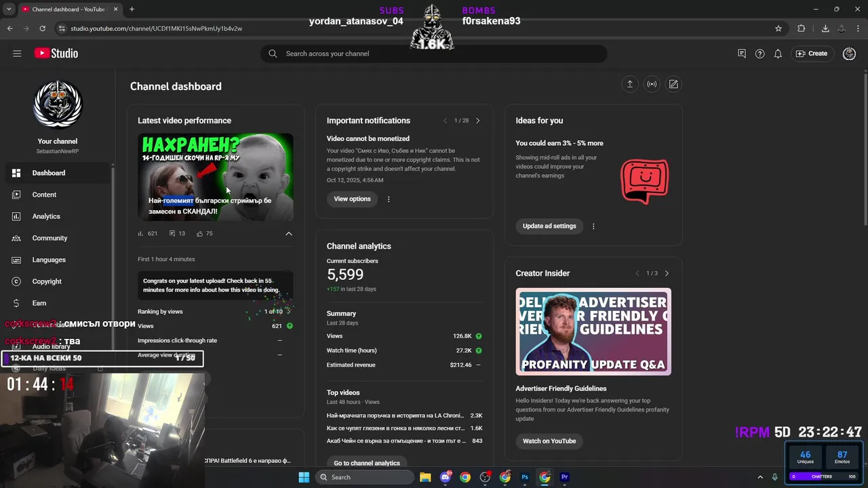Click the browser reload button
The width and height of the screenshot is (868, 488).
(x=42, y=28)
